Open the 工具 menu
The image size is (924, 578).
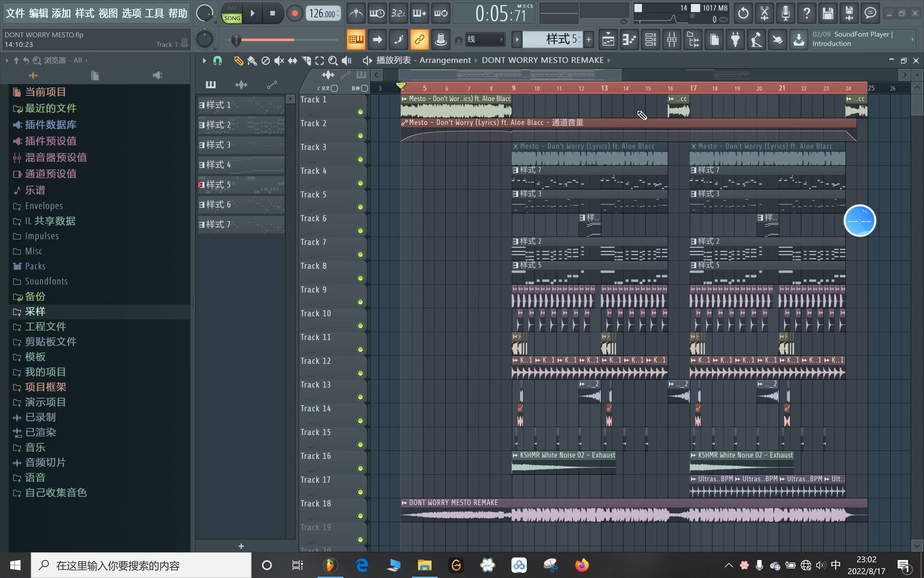click(154, 13)
